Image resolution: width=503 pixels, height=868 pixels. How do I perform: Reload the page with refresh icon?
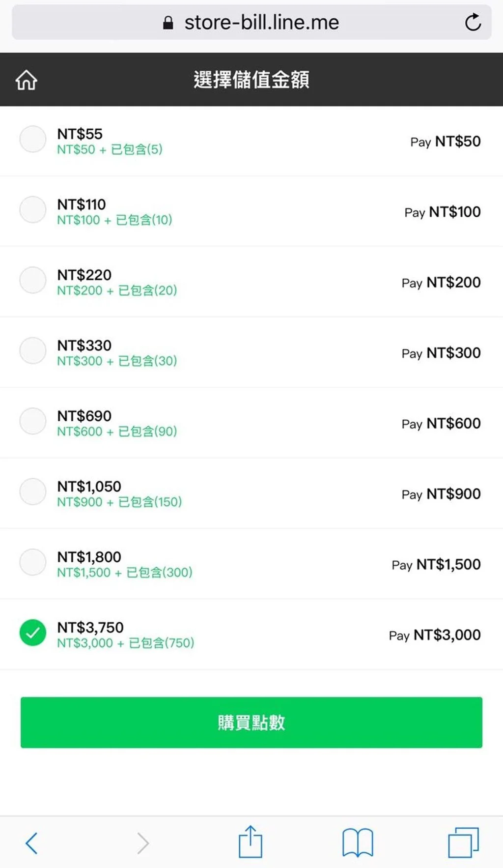(x=473, y=22)
